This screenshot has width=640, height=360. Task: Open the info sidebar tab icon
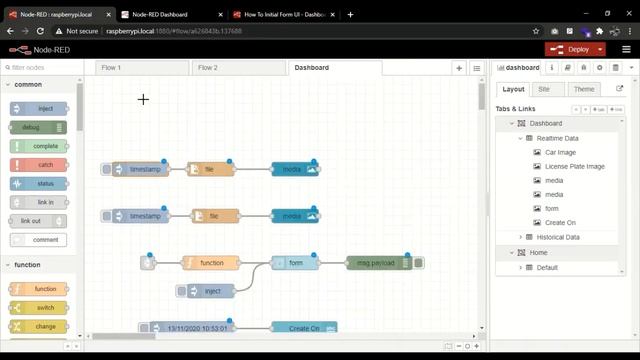(551, 68)
